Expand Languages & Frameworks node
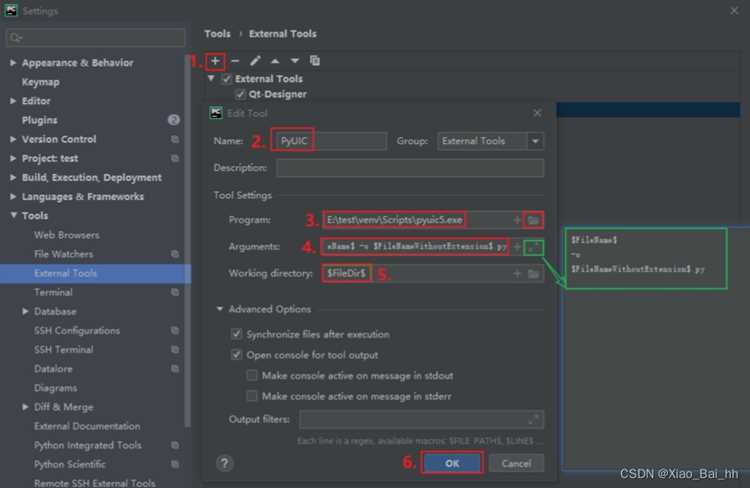The height and width of the screenshot is (488, 750). pos(13,197)
